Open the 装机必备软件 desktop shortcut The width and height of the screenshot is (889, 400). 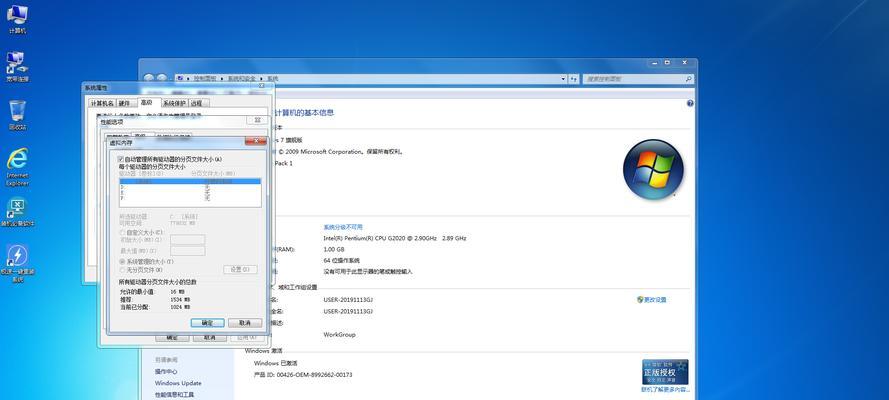coord(18,212)
